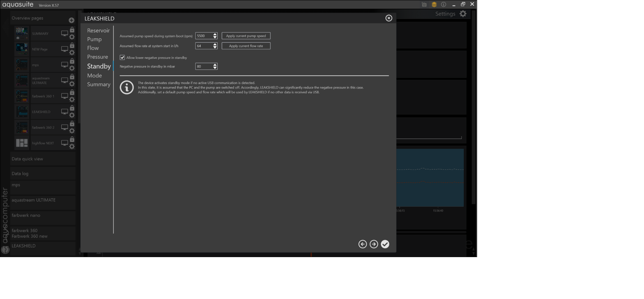Toggle lock icon on SUMMARY page
The height and width of the screenshot is (299, 644).
(x=72, y=30)
